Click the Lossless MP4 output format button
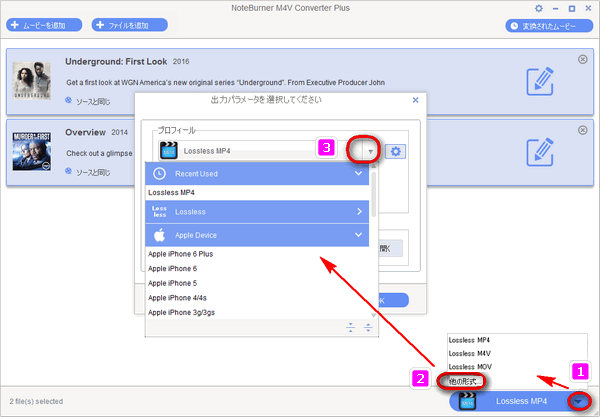This screenshot has width=600, height=417. [521, 401]
